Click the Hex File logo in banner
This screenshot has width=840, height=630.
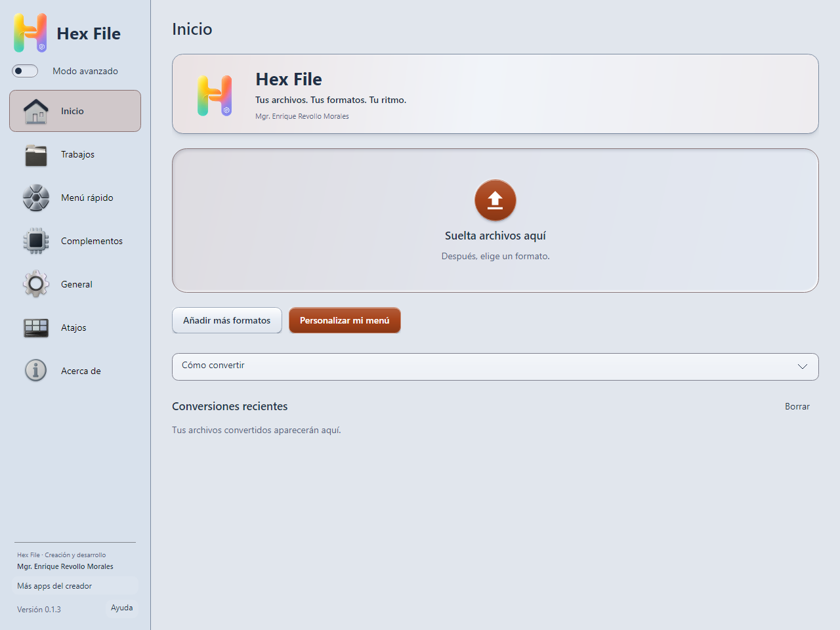point(215,96)
